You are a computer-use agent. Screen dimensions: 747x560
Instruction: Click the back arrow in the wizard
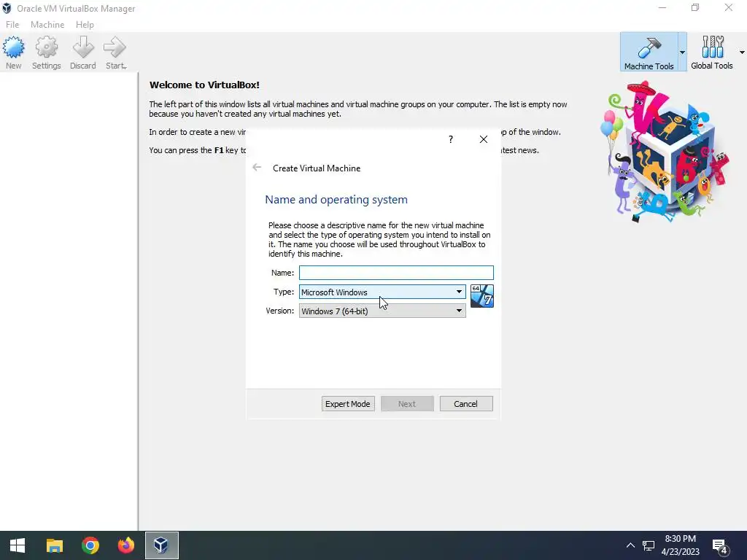click(x=257, y=167)
